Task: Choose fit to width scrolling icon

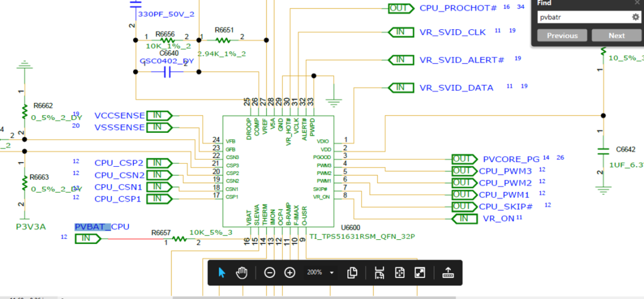Action: (x=379, y=272)
